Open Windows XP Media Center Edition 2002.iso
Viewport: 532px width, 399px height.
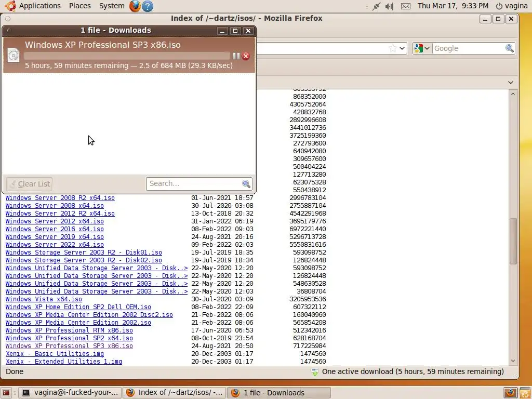point(78,323)
